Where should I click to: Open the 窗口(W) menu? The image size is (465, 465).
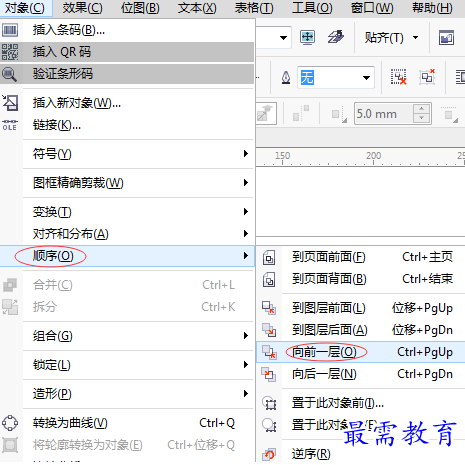point(372,8)
